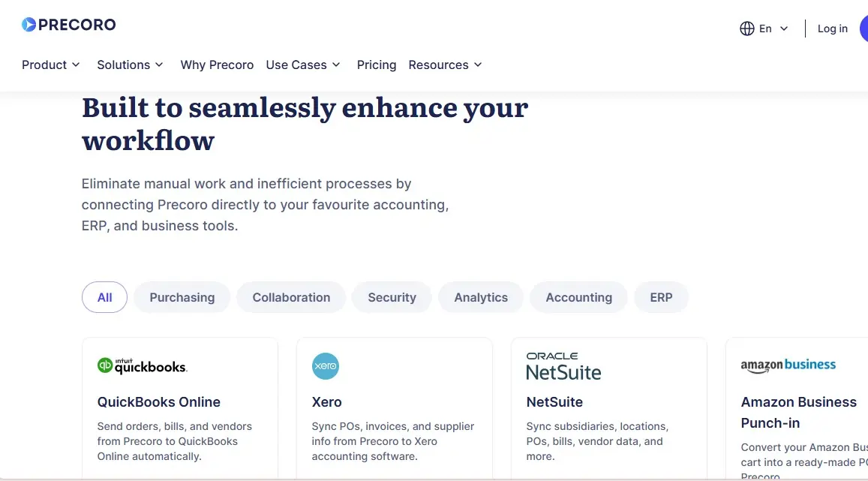
Task: Open the Resources dropdown menu
Action: click(445, 65)
